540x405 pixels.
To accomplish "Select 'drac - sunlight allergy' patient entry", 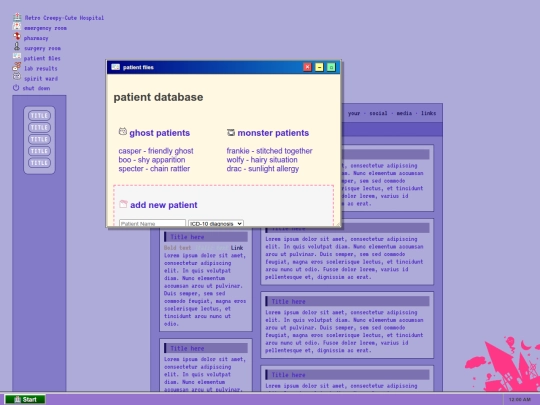I will click(x=263, y=169).
